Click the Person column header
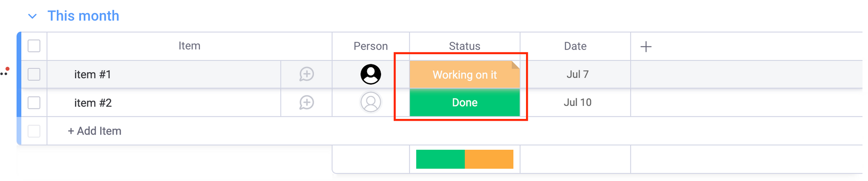This screenshot has width=868, height=181. (x=371, y=46)
